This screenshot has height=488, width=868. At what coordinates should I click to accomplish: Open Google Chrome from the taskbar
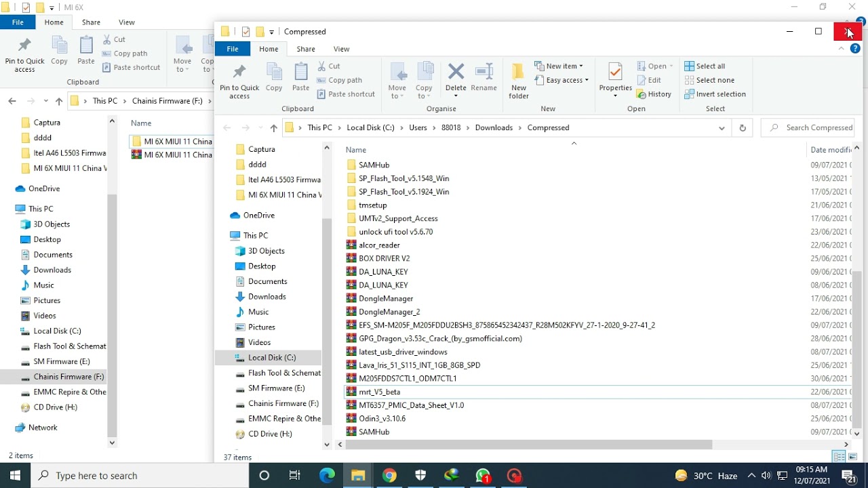click(x=389, y=475)
